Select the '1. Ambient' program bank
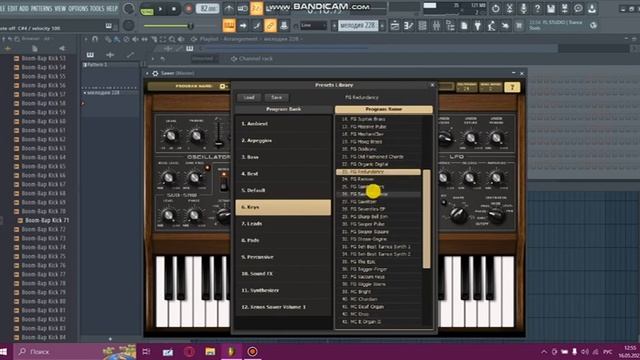The width and height of the screenshot is (640, 360). click(283, 124)
